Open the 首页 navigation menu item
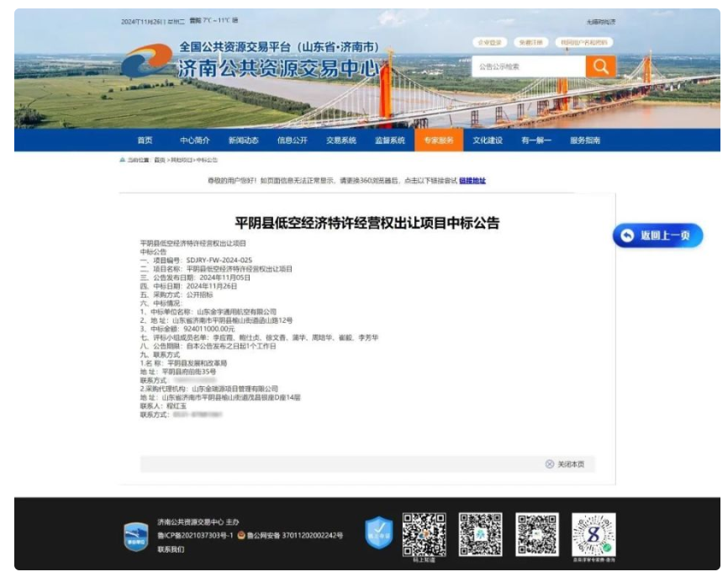The image size is (728, 577). tap(145, 140)
